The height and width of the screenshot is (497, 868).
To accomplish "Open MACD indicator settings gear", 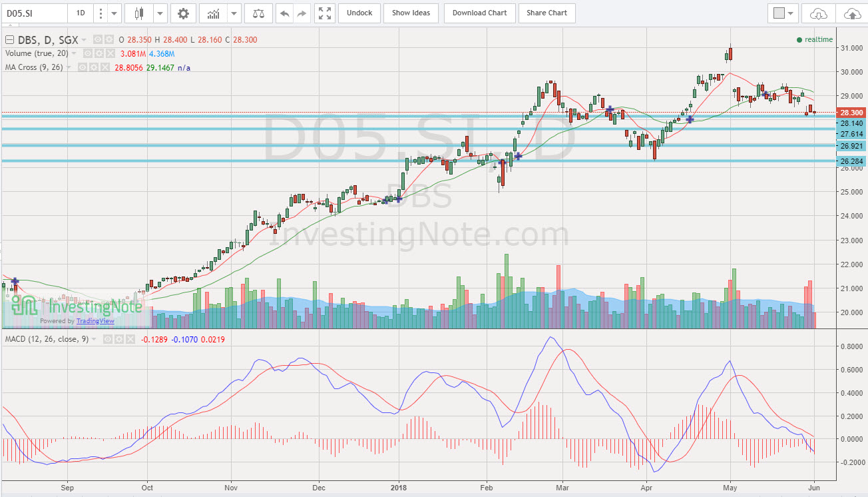I will [x=119, y=339].
